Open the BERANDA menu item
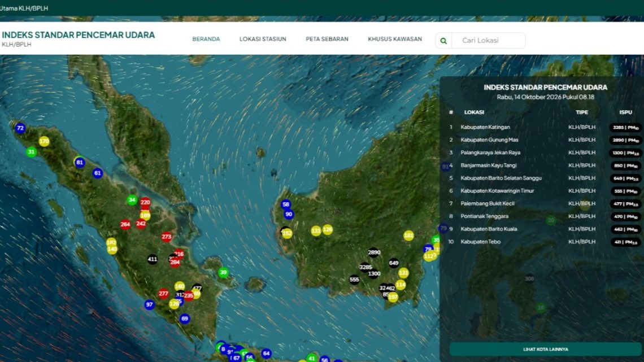The height and width of the screenshot is (362, 644). (206, 39)
